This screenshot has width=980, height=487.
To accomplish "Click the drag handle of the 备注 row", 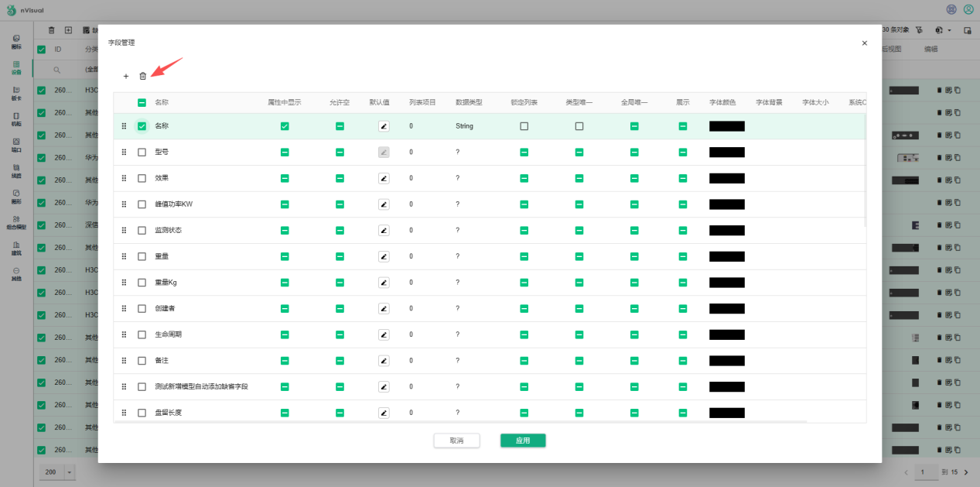I will click(x=124, y=361).
